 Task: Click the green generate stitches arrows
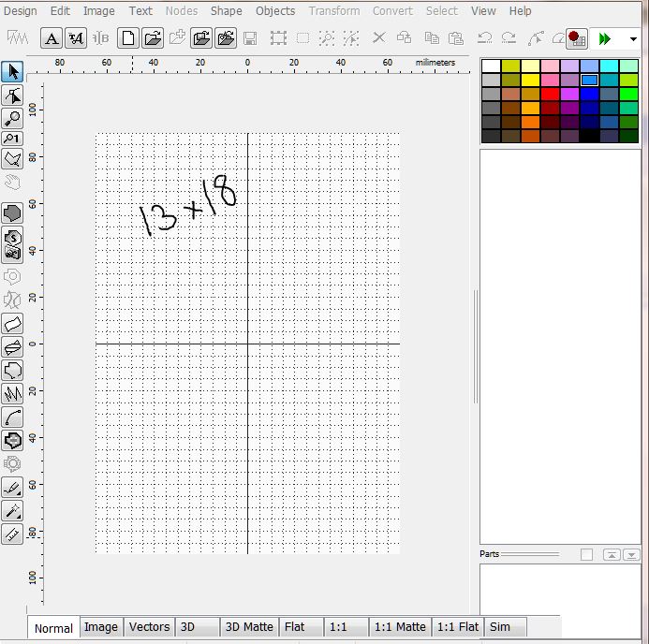(x=605, y=38)
